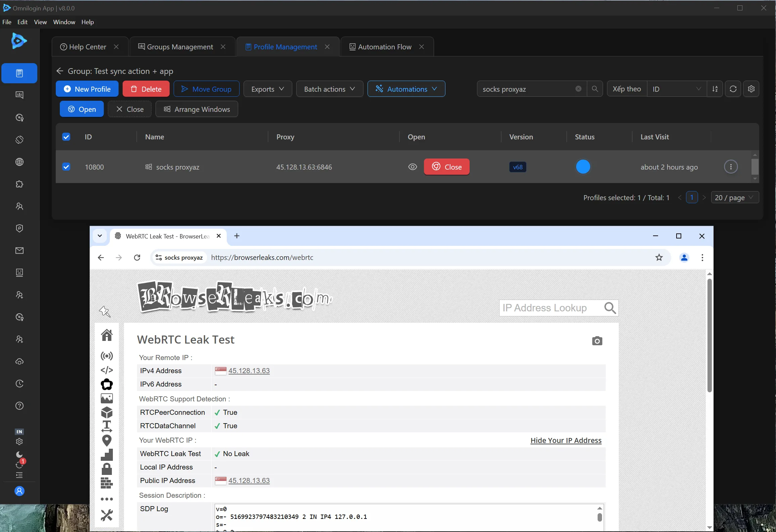Open table settings gear icon
Image resolution: width=776 pixels, height=532 pixels.
click(x=751, y=89)
